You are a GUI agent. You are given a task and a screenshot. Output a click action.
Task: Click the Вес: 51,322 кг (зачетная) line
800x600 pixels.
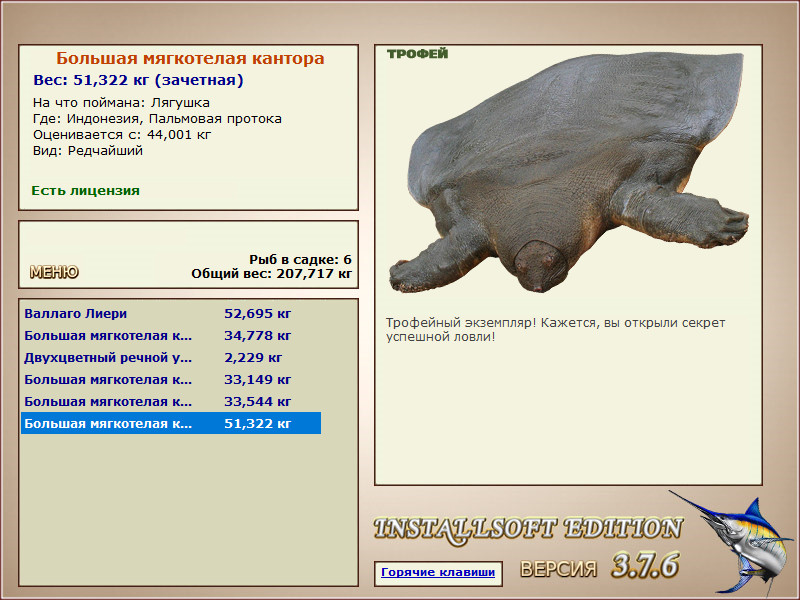[x=138, y=80]
